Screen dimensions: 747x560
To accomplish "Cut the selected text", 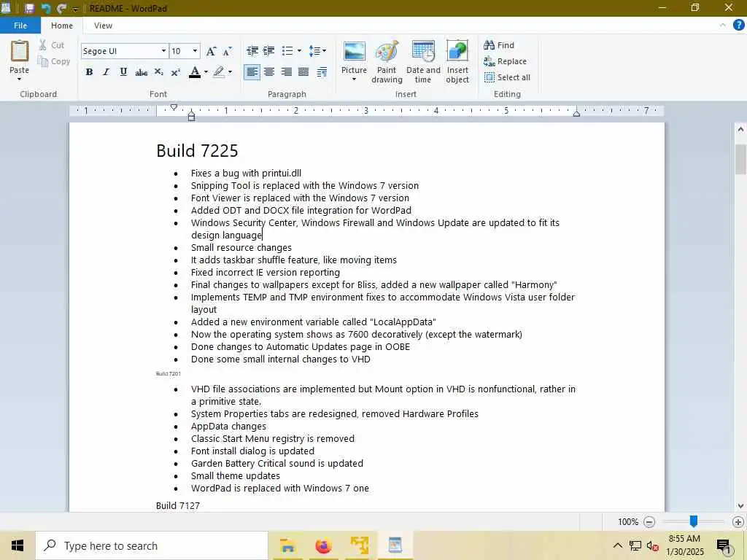I will point(52,44).
